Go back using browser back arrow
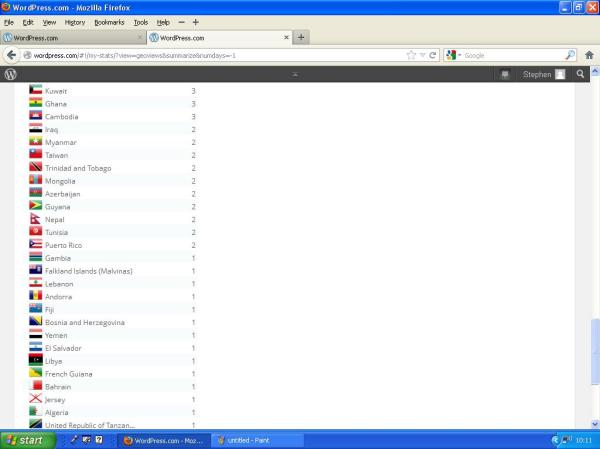Screen dimensions: 600x449 pyautogui.click(x=12, y=55)
